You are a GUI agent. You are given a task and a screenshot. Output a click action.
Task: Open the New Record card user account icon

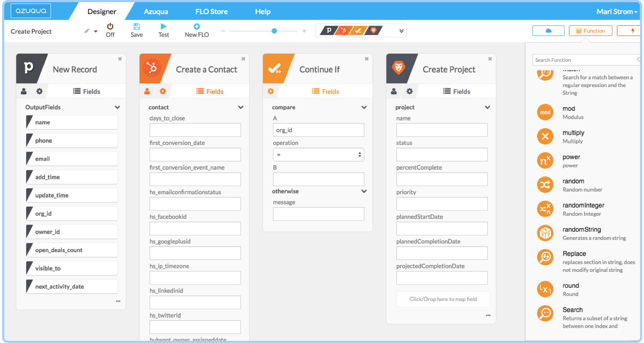pyautogui.click(x=24, y=91)
